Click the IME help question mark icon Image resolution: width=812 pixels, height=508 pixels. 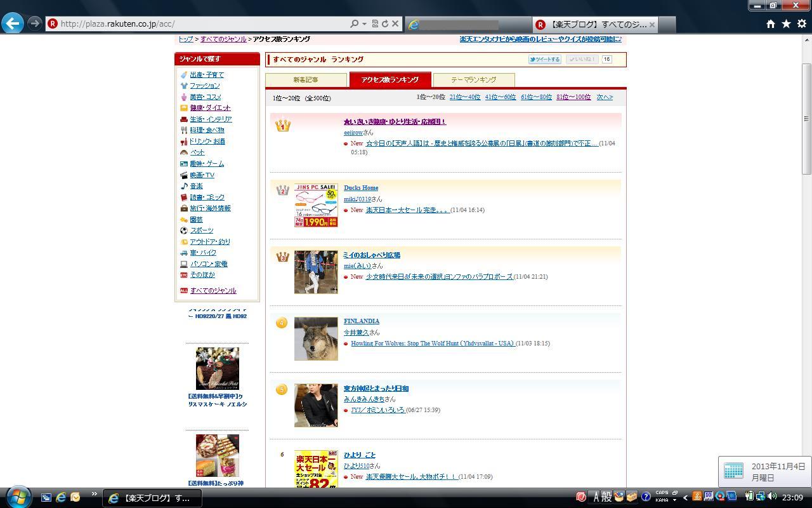click(x=646, y=497)
